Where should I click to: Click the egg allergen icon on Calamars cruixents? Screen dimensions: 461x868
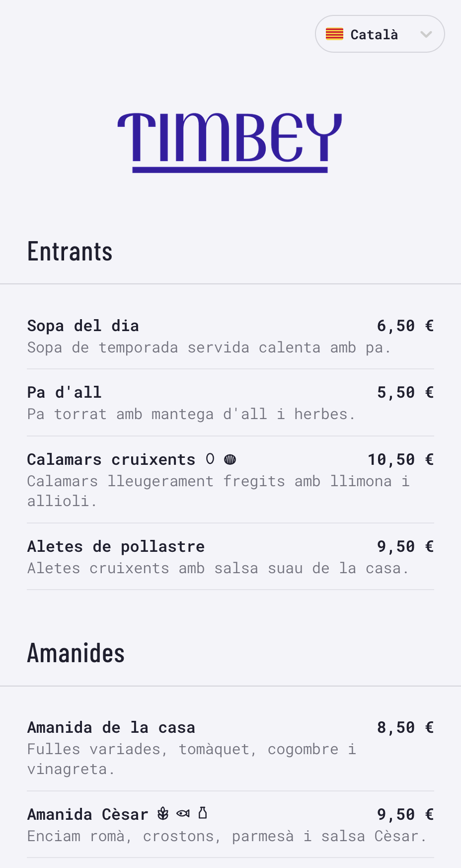210,459
